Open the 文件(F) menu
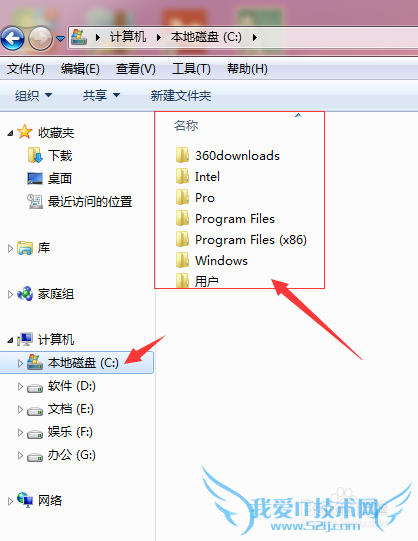 26,69
